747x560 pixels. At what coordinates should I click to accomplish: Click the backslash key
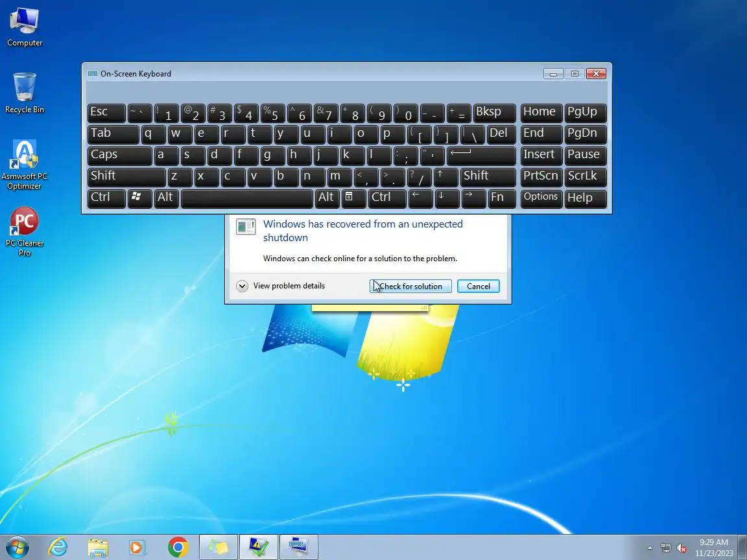pyautogui.click(x=472, y=134)
